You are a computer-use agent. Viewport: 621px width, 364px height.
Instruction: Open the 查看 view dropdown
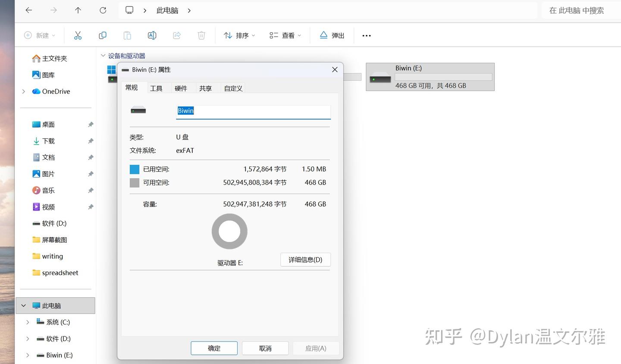click(x=285, y=35)
